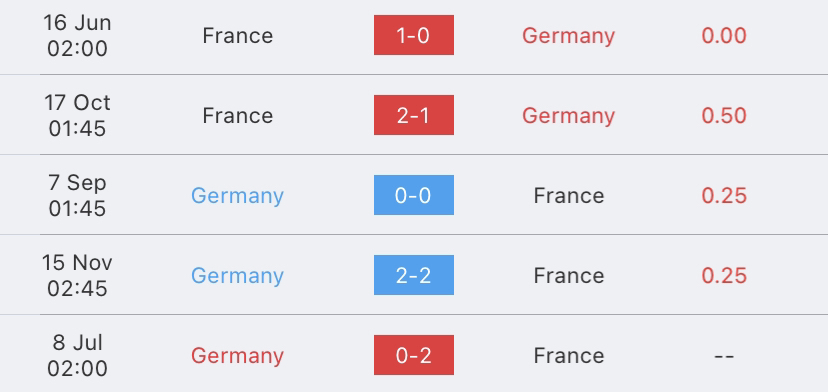Open the red 2-1 score badge
Image resolution: width=828 pixels, height=392 pixels.
tap(413, 115)
